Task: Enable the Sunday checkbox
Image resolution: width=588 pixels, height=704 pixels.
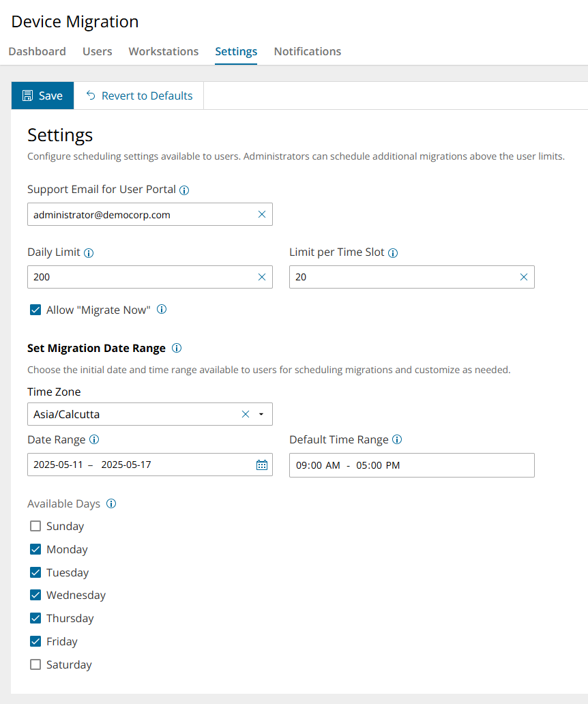Action: (x=35, y=527)
